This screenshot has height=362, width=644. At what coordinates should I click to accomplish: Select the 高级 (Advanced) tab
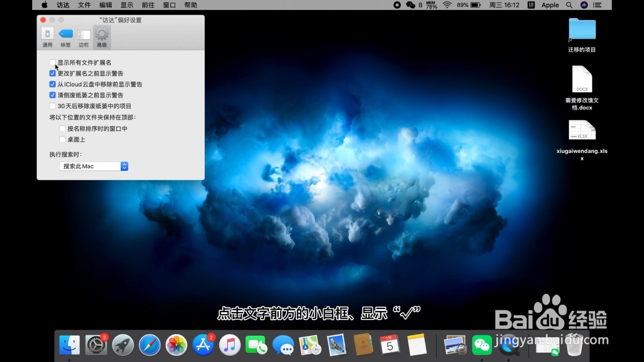point(102,37)
